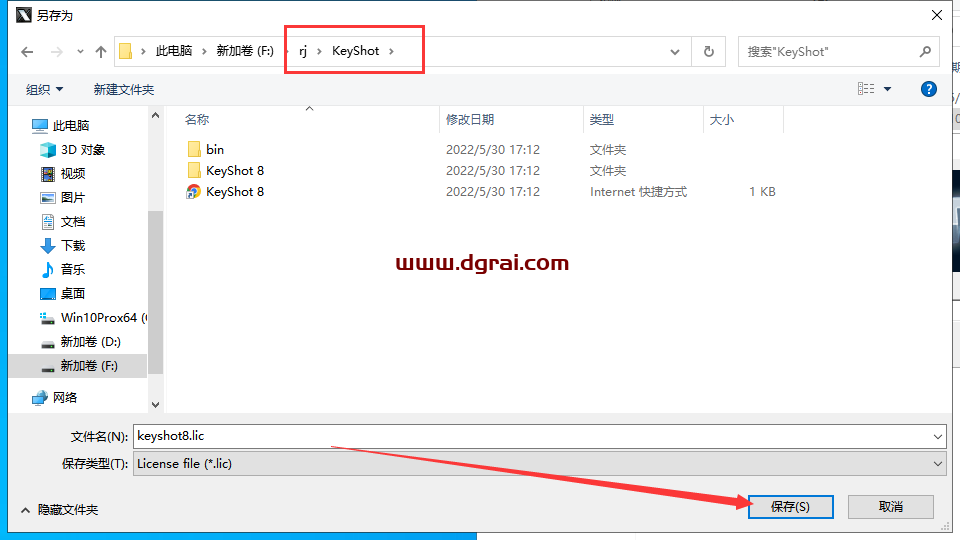This screenshot has width=960, height=540.
Task: Expand the address bar history dropdown
Action: [x=676, y=51]
